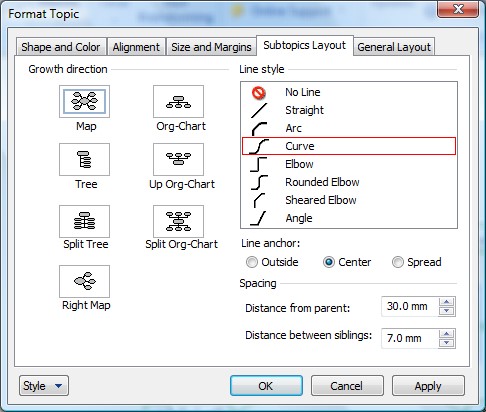Image resolution: width=486 pixels, height=412 pixels.
Task: Select the Split Org-Chart layout icon
Action: 178,221
